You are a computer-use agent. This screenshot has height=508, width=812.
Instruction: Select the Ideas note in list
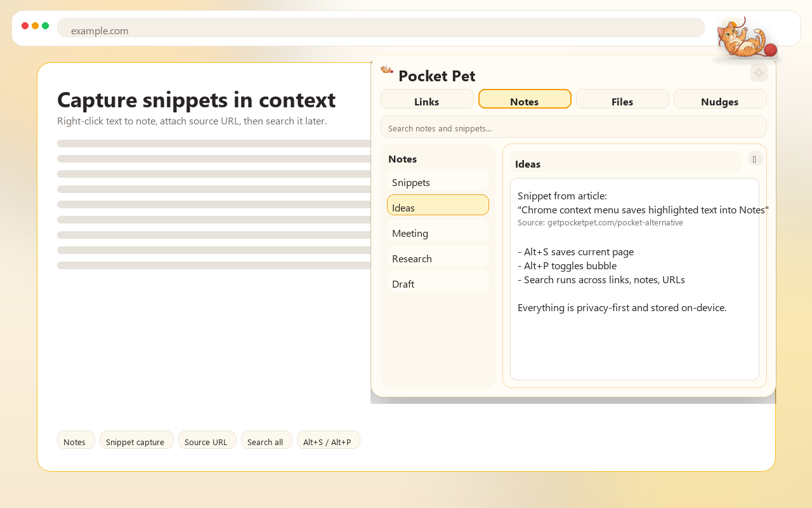coord(438,205)
